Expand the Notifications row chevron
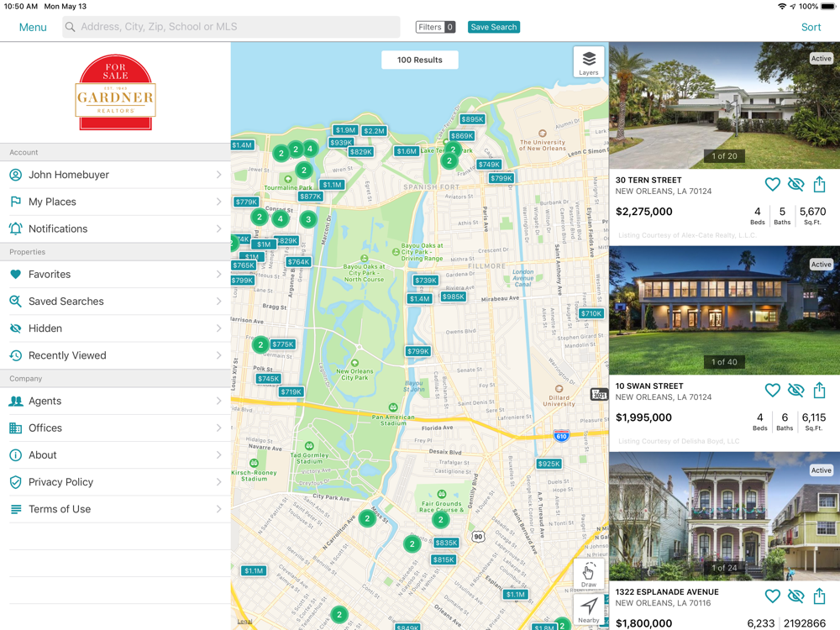The width and height of the screenshot is (840, 630). [219, 228]
